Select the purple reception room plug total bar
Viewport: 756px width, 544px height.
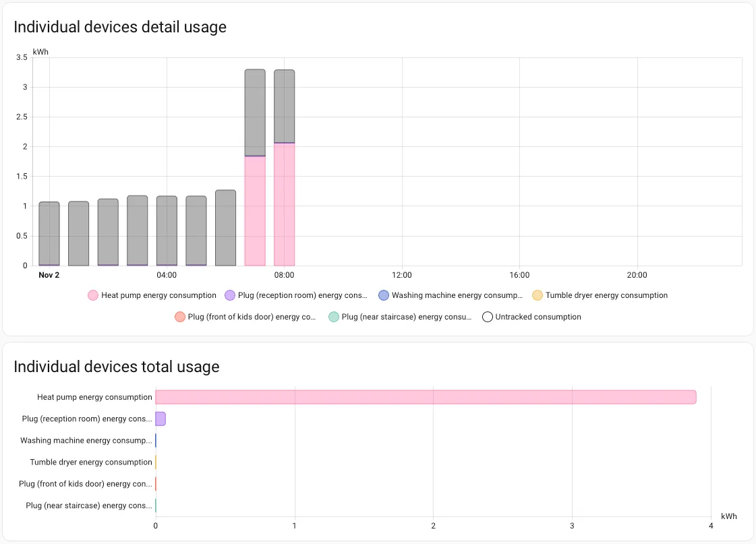[x=161, y=419]
